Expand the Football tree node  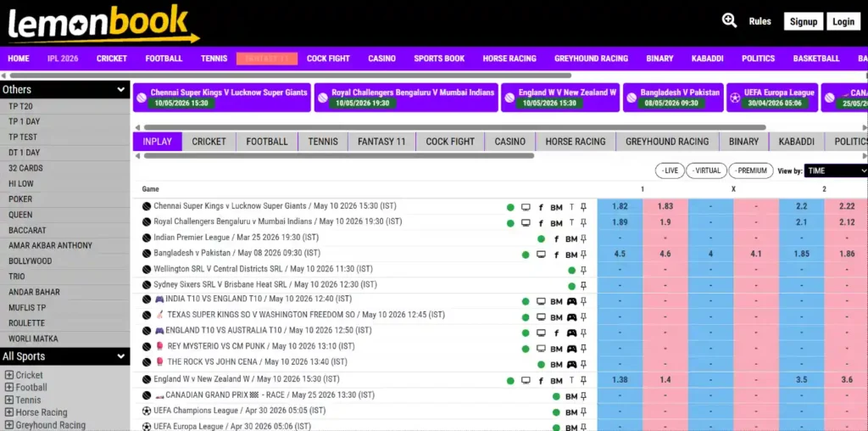pos(8,388)
